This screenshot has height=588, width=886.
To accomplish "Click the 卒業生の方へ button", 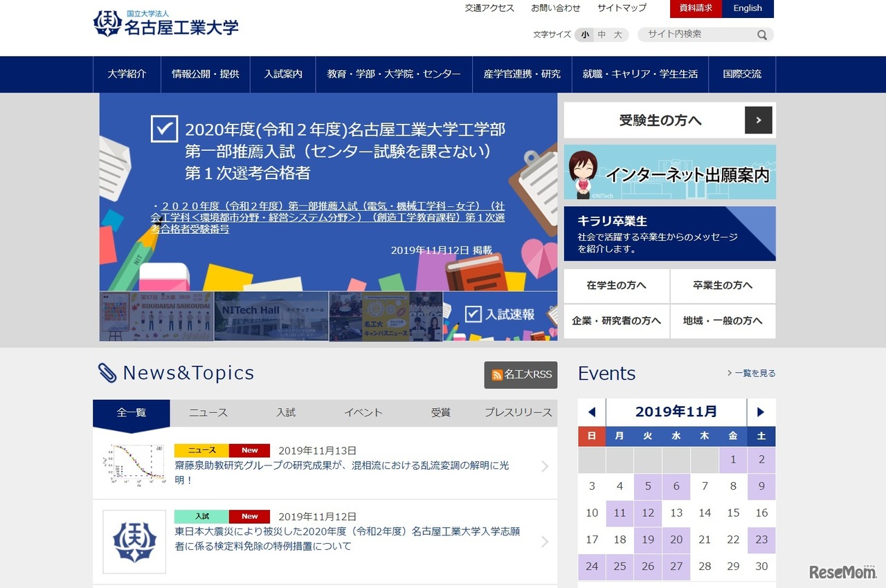I will [723, 286].
